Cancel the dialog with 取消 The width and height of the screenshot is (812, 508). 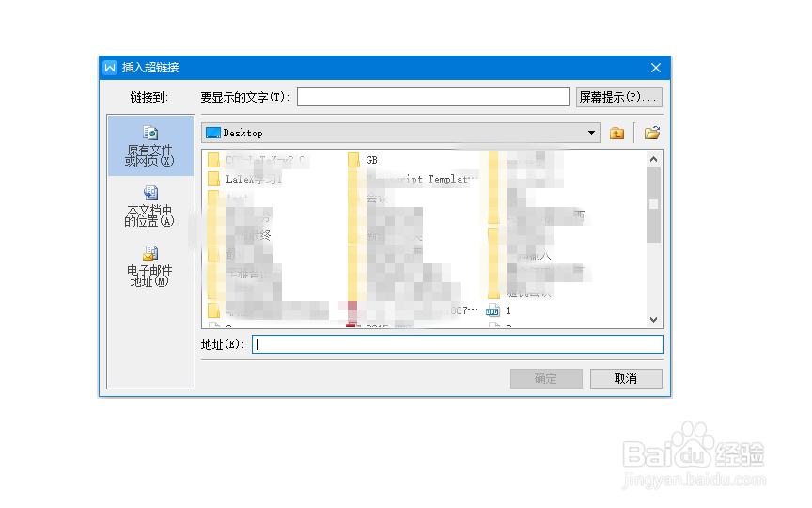(x=626, y=378)
